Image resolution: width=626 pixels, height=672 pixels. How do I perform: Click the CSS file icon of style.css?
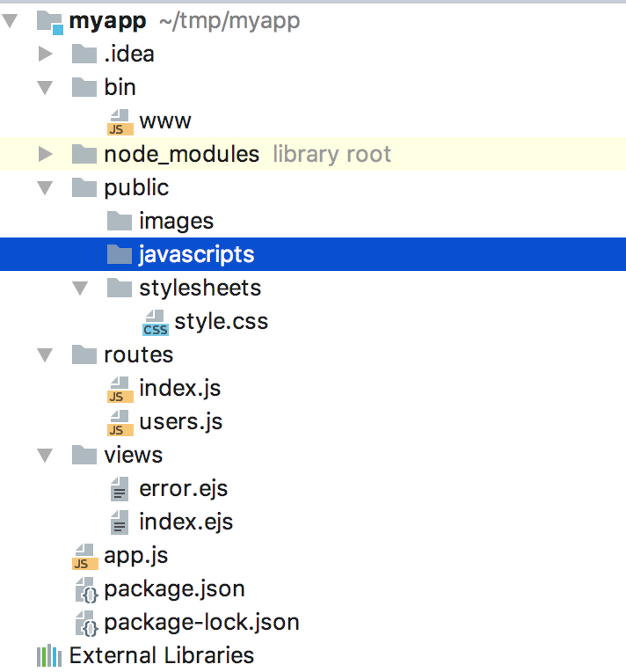coord(155,322)
